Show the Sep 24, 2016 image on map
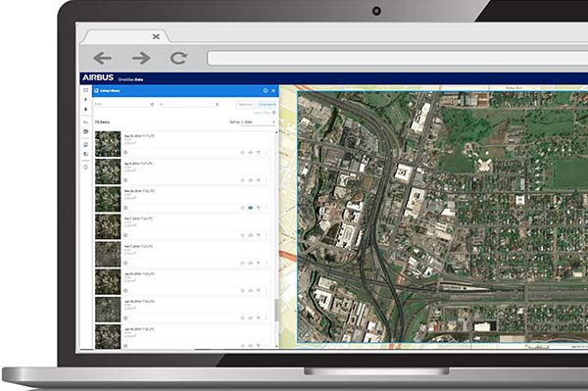The height and width of the screenshot is (391, 588). point(251,153)
